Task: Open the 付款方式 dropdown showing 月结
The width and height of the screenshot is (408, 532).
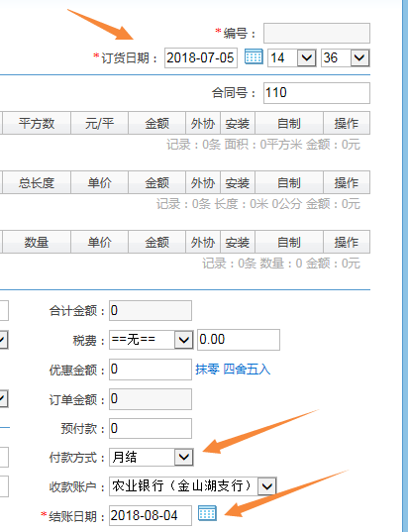Action: tap(152, 457)
